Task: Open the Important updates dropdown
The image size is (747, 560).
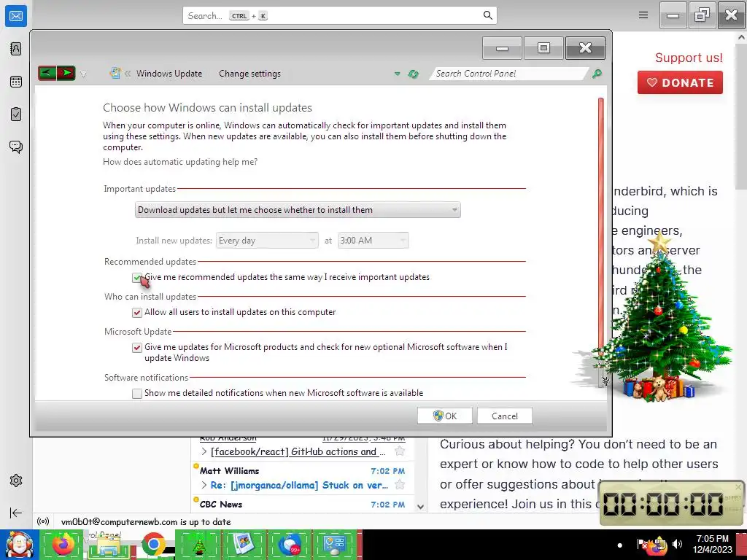Action: tap(298, 210)
